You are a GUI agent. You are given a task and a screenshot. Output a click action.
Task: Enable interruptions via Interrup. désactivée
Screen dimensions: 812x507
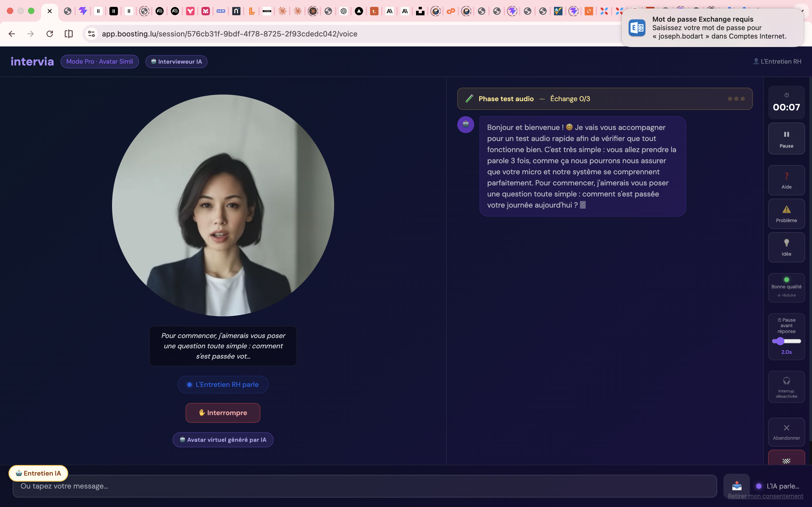click(787, 387)
